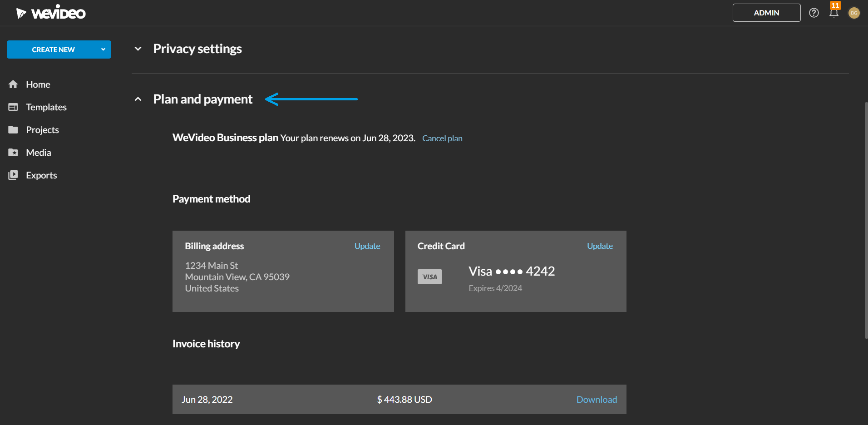Click the Privacy settings heading
Image resolution: width=868 pixels, height=425 pixels.
197,49
